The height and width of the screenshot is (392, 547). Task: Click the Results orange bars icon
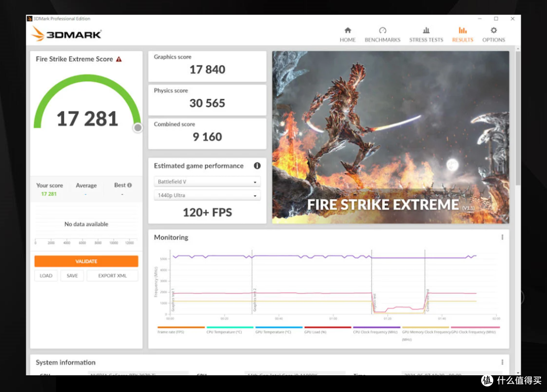click(x=462, y=30)
